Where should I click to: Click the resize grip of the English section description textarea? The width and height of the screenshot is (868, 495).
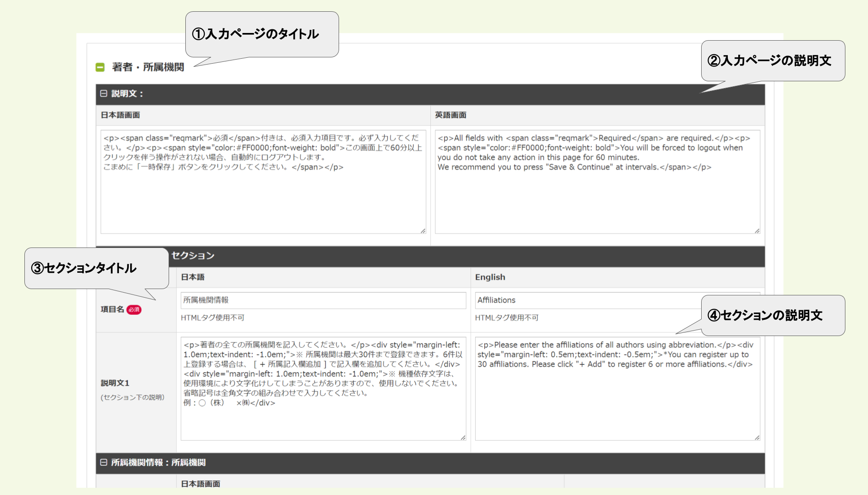click(757, 437)
